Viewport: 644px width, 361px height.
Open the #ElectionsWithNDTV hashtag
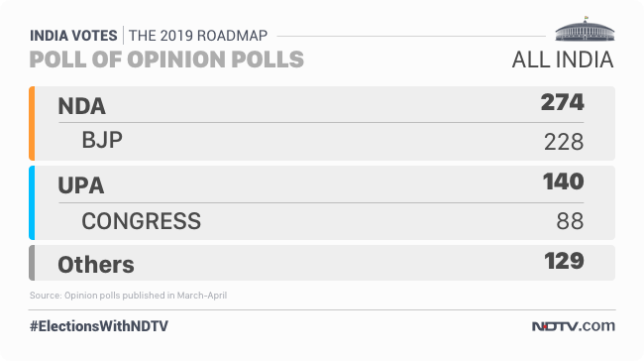coord(99,326)
